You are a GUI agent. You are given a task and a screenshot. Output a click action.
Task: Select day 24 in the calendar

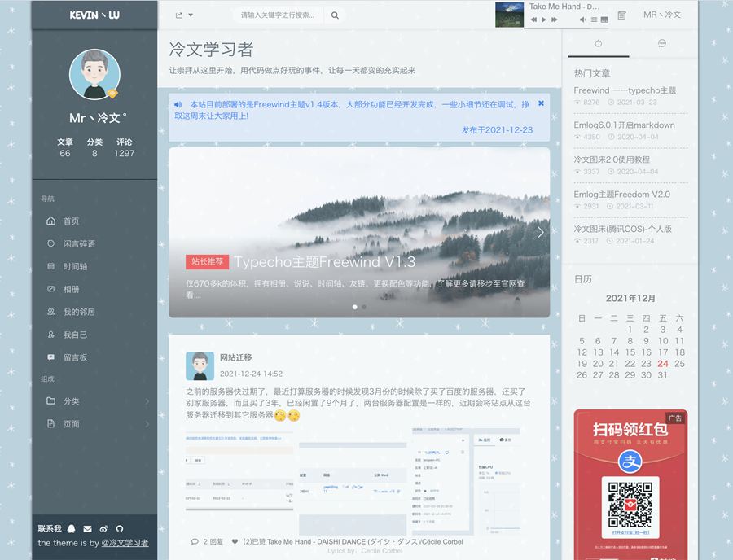pos(663,364)
